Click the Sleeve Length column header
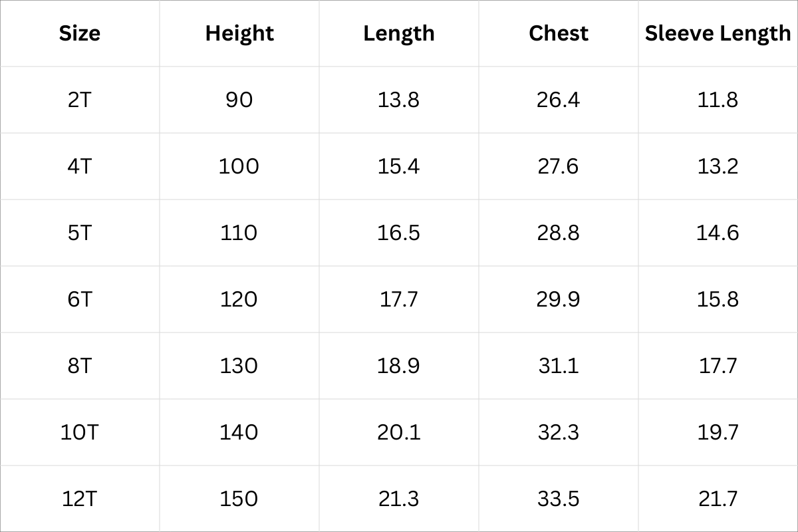Image resolution: width=798 pixels, height=532 pixels. coord(718,33)
